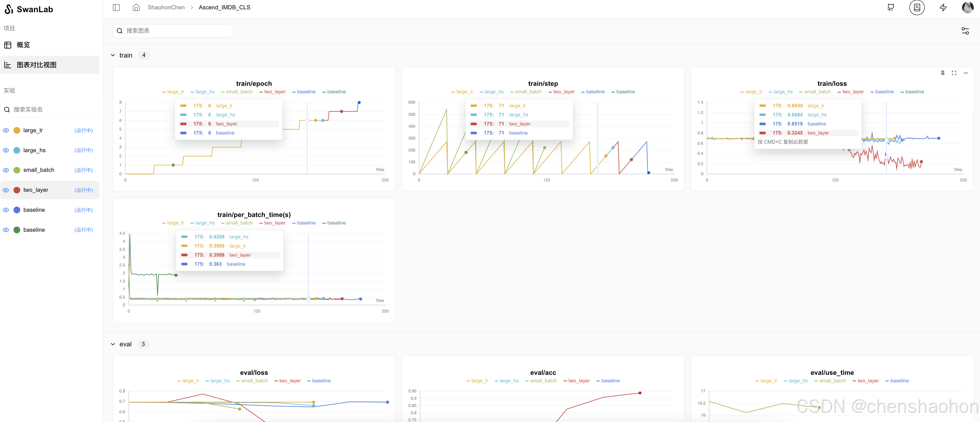Select 图表对比视图 chart comparison view
The height and width of the screenshot is (422, 980).
37,65
